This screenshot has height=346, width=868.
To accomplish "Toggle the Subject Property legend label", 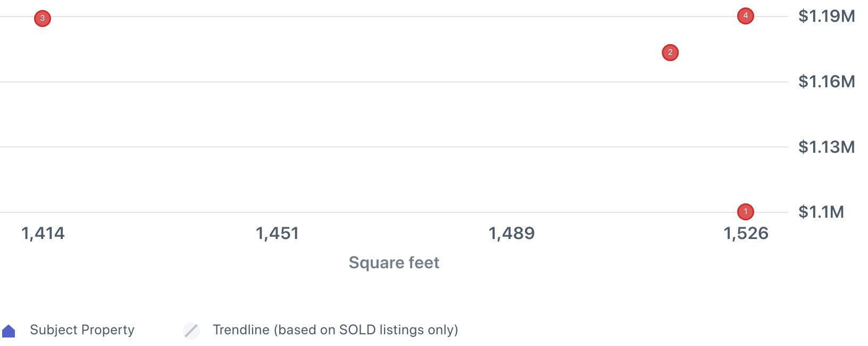I will click(82, 330).
